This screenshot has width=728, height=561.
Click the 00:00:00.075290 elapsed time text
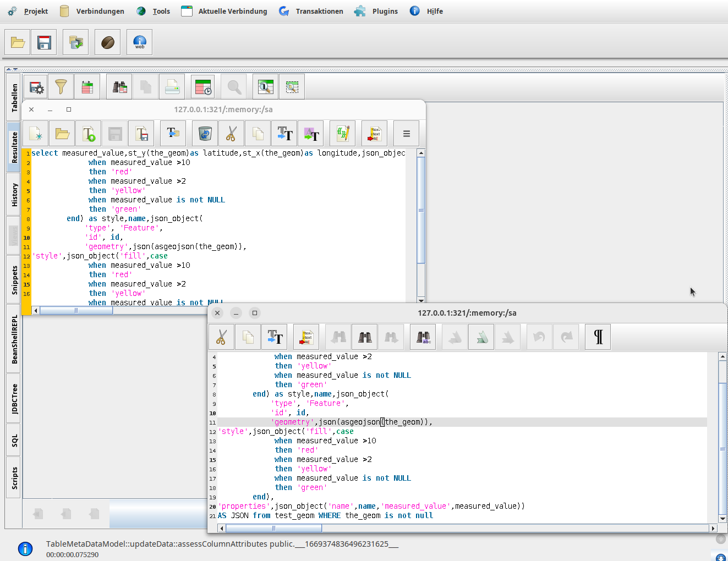pos(73,554)
